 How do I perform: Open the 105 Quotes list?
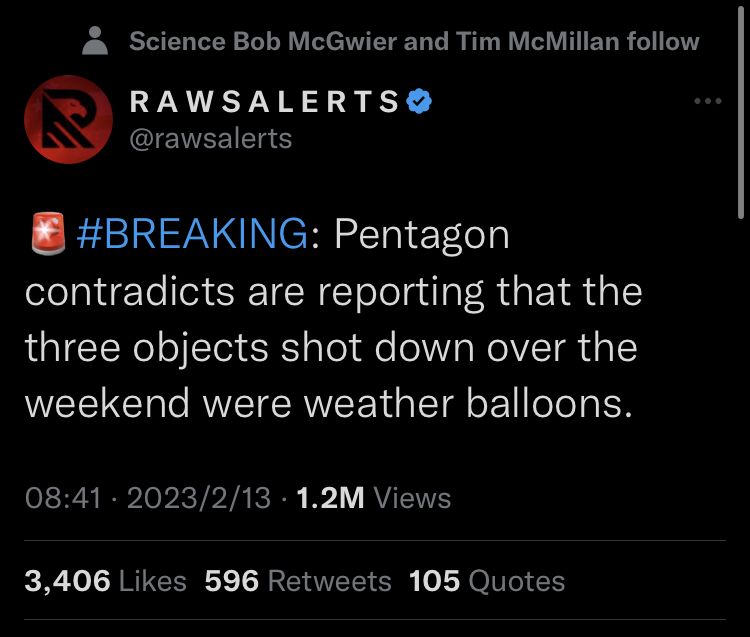487,581
